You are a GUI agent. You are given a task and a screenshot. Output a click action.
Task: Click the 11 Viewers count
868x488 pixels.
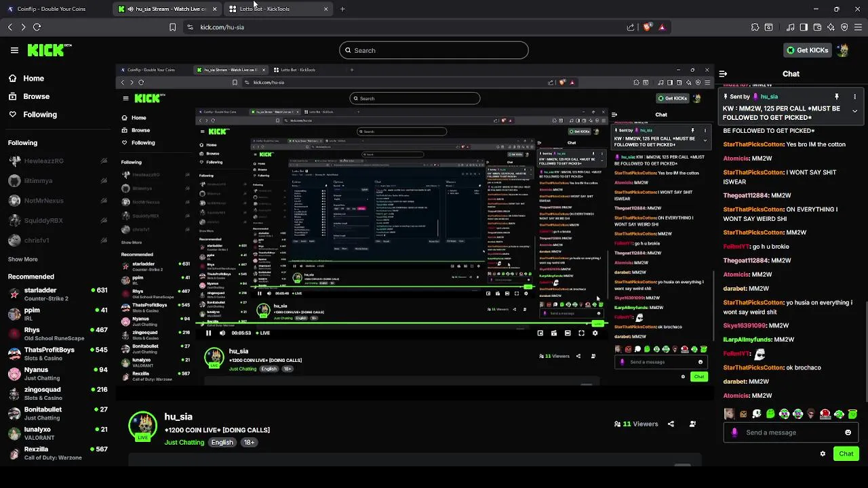(635, 424)
